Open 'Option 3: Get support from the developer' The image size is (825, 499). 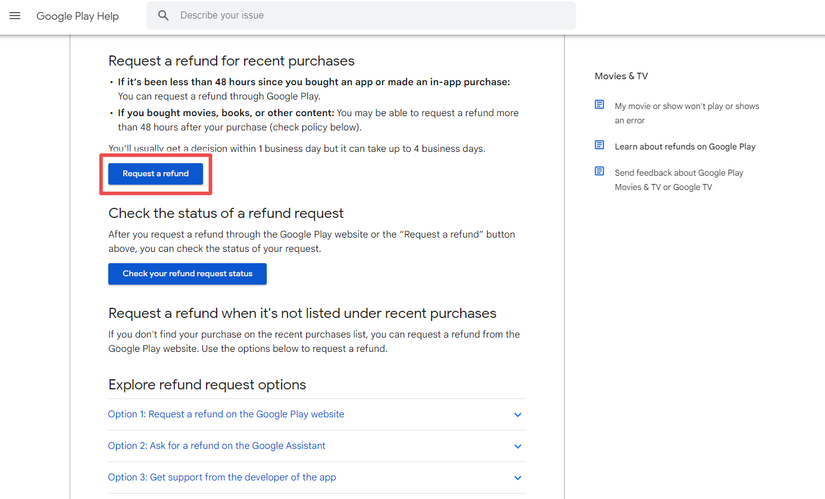[x=222, y=477]
